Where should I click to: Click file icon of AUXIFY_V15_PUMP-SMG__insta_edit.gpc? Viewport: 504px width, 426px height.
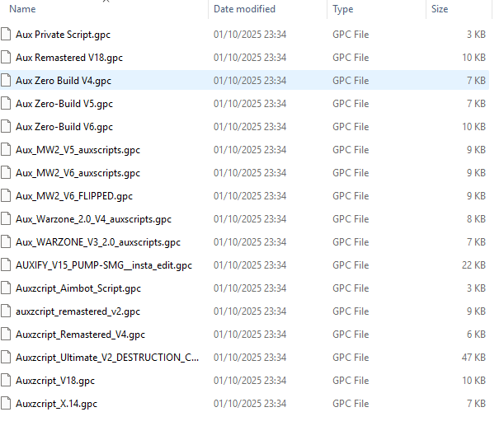click(x=6, y=265)
